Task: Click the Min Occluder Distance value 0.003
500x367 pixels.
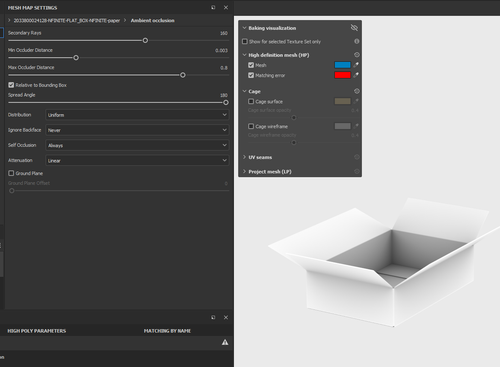Action: pos(221,50)
